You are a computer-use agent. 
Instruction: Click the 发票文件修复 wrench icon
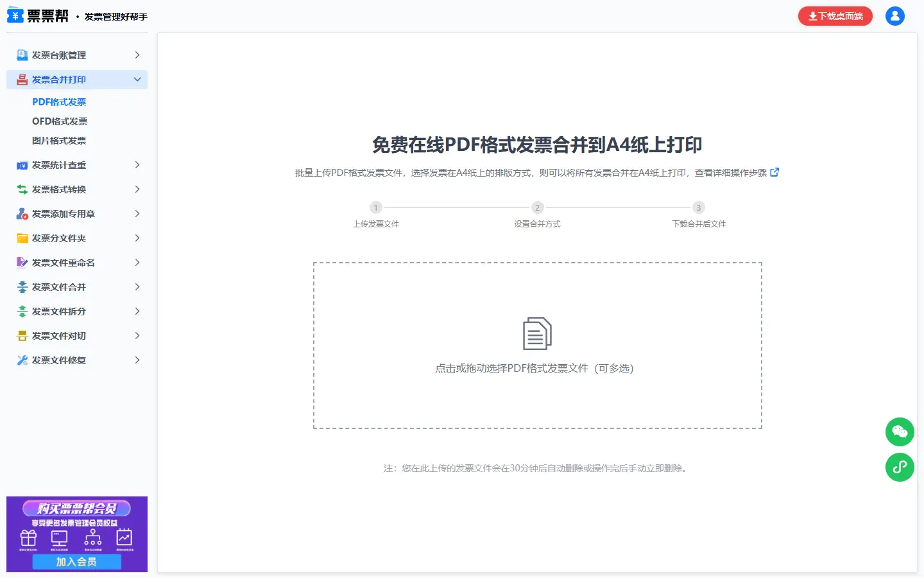22,360
